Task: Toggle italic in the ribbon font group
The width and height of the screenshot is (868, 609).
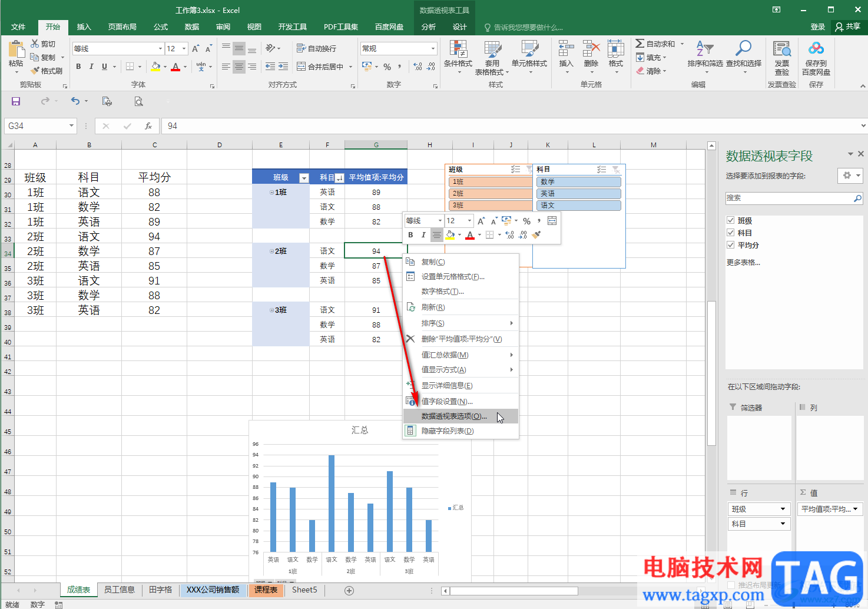Action: (91, 67)
